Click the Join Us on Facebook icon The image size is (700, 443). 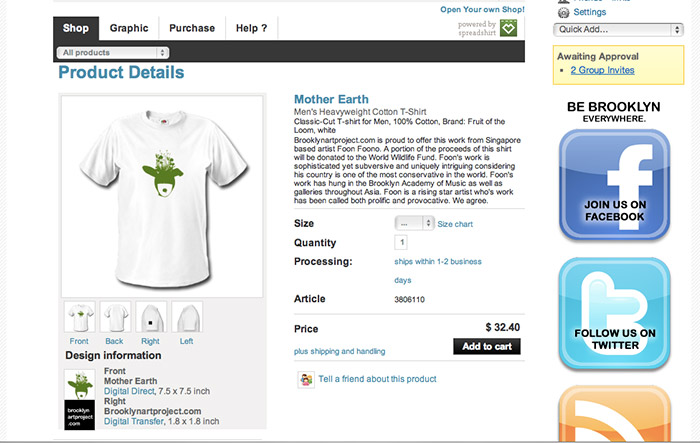click(x=613, y=186)
